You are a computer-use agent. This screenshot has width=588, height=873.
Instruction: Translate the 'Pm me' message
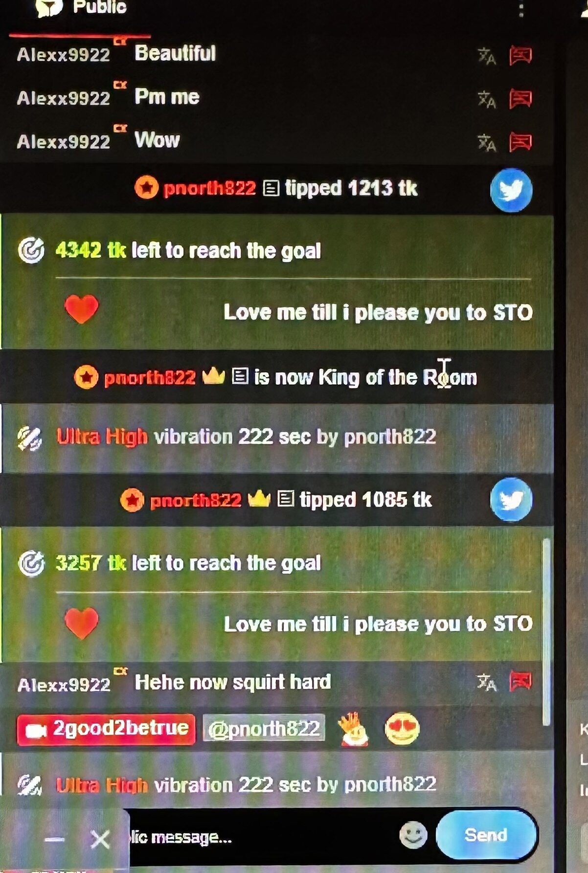(486, 99)
